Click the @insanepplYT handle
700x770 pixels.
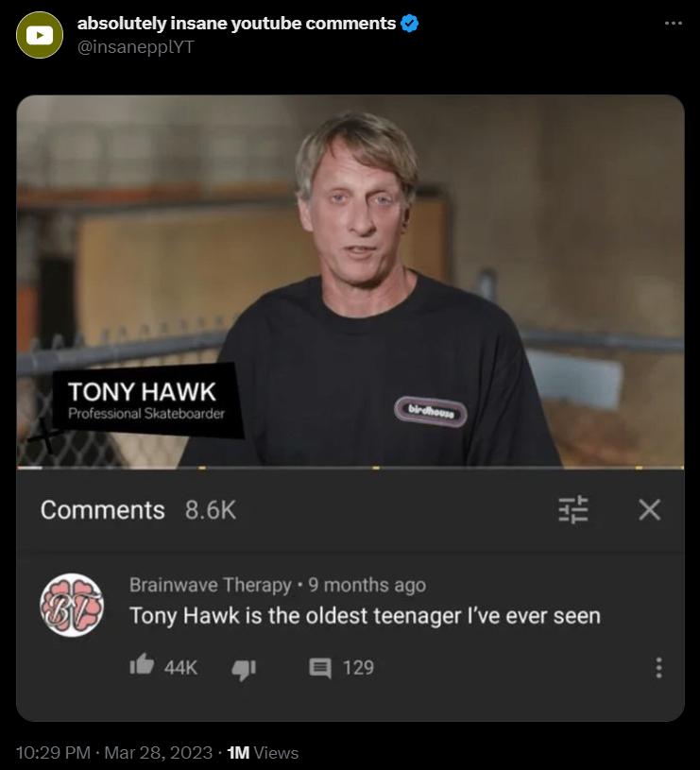point(135,47)
